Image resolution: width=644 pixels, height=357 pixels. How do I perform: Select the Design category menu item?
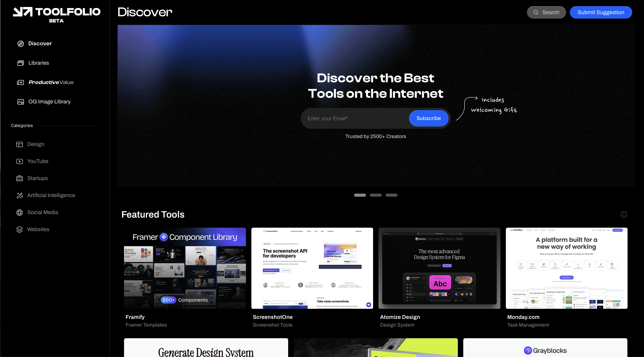(x=36, y=144)
